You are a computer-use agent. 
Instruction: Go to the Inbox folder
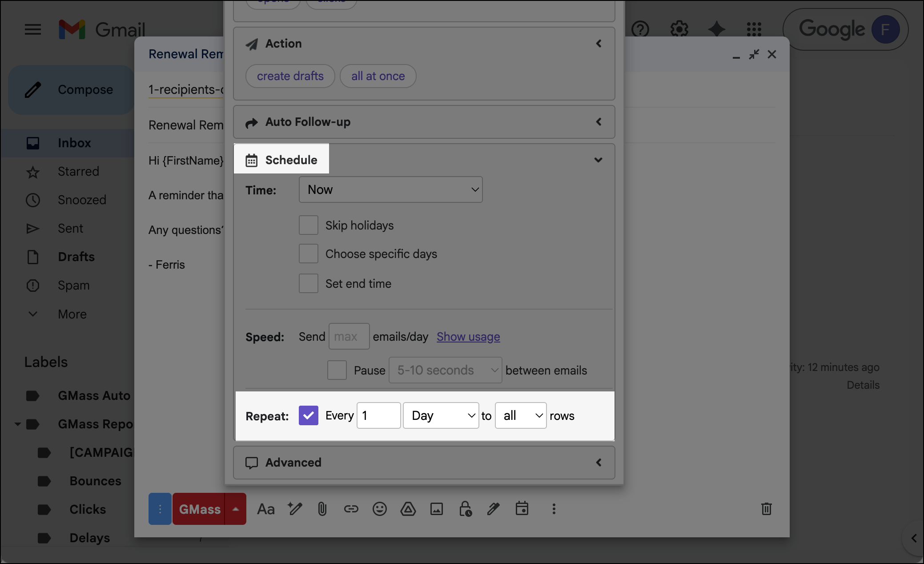(x=74, y=143)
